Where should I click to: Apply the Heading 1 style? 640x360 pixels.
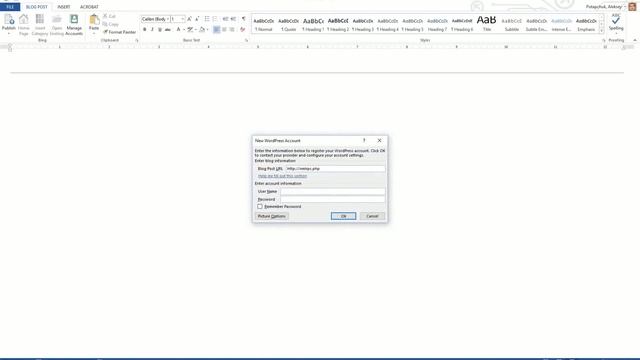click(x=313, y=24)
